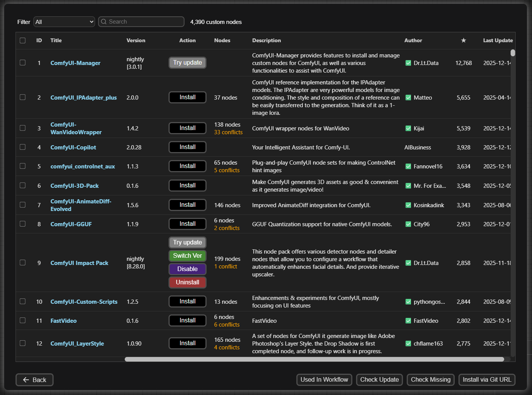The height and width of the screenshot is (395, 532).
Task: Sort by the Author column header
Action: (413, 40)
